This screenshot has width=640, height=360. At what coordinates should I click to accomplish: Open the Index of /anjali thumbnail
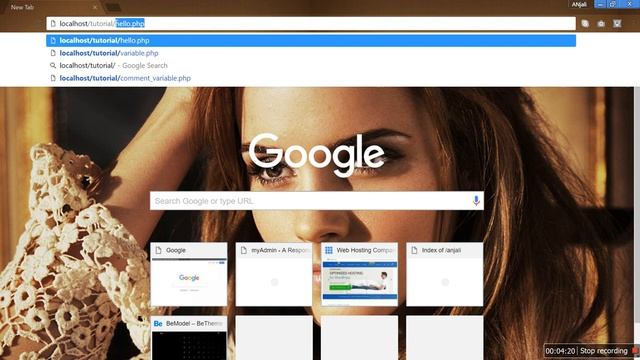[444, 274]
